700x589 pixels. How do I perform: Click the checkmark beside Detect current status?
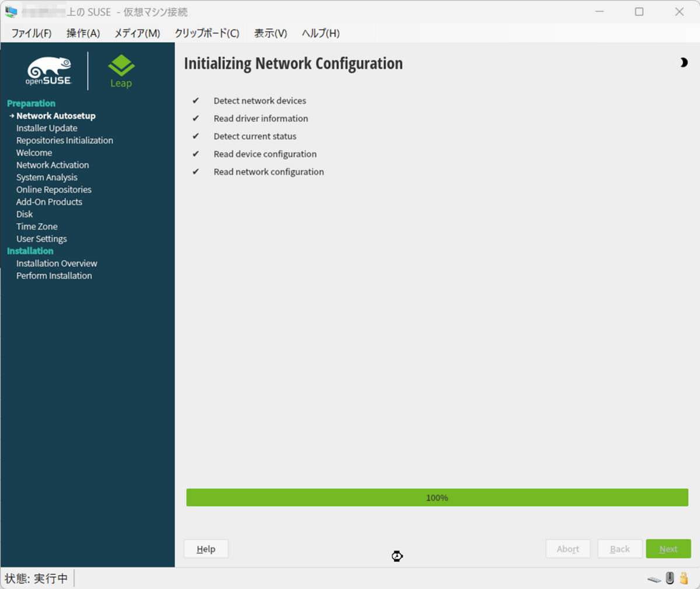(195, 136)
